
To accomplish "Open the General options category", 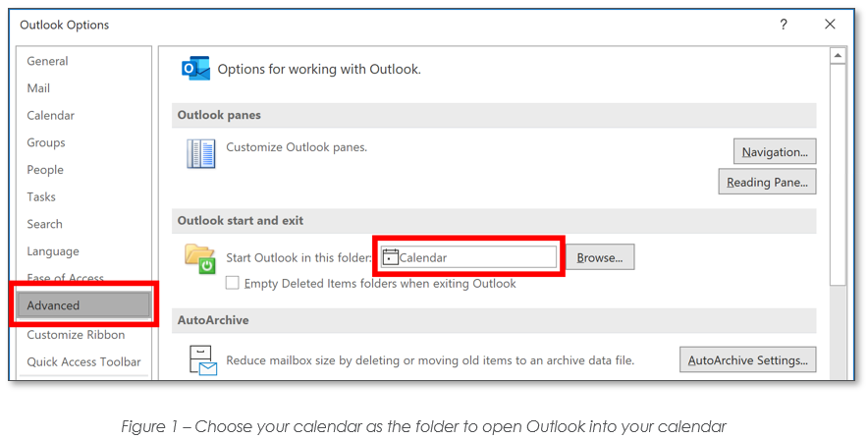I will 47,61.
